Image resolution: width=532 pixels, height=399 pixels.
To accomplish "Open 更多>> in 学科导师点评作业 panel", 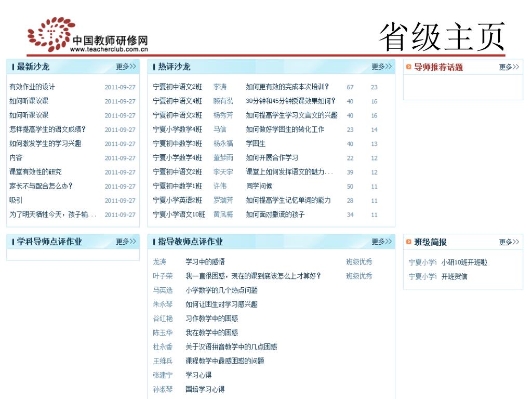I will coord(126,242).
